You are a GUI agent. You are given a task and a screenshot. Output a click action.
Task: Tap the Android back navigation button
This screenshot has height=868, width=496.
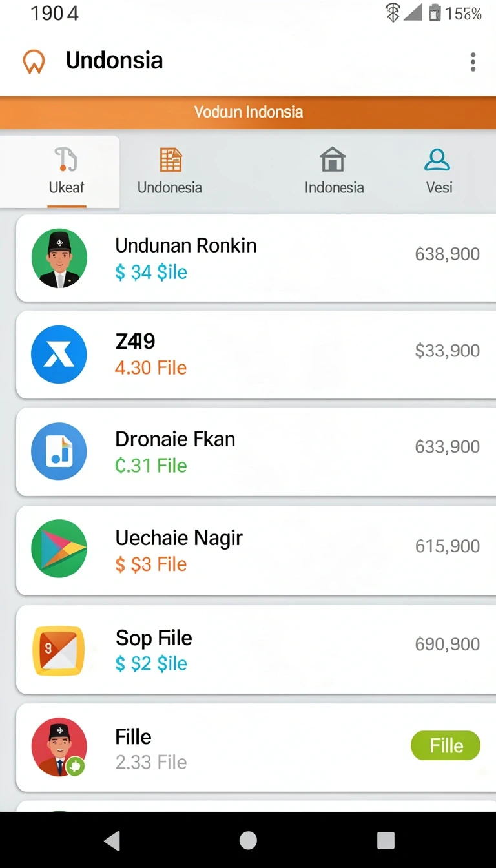click(112, 840)
